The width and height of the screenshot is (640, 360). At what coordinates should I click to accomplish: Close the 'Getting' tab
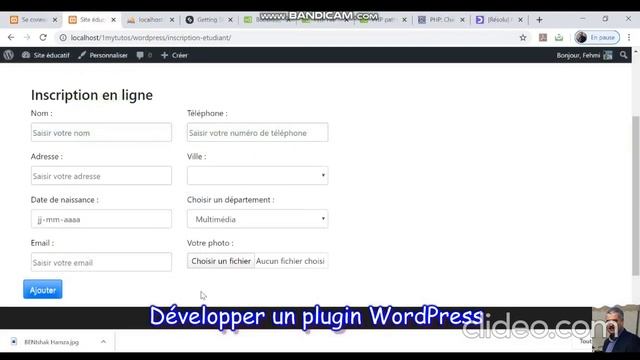230,20
